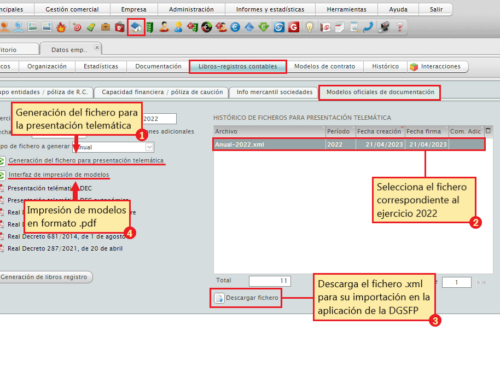The height and width of the screenshot is (383, 500).
Task: Select Modelos oficiales de documentación tab
Action: 380,92
